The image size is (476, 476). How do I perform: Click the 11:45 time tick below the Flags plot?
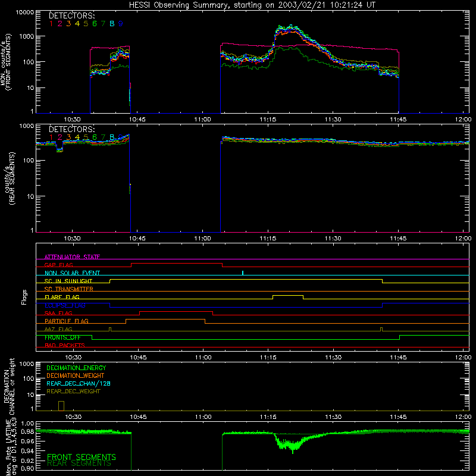pos(398,358)
